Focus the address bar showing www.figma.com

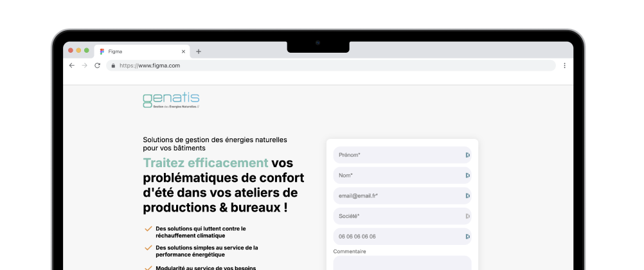[321, 66]
